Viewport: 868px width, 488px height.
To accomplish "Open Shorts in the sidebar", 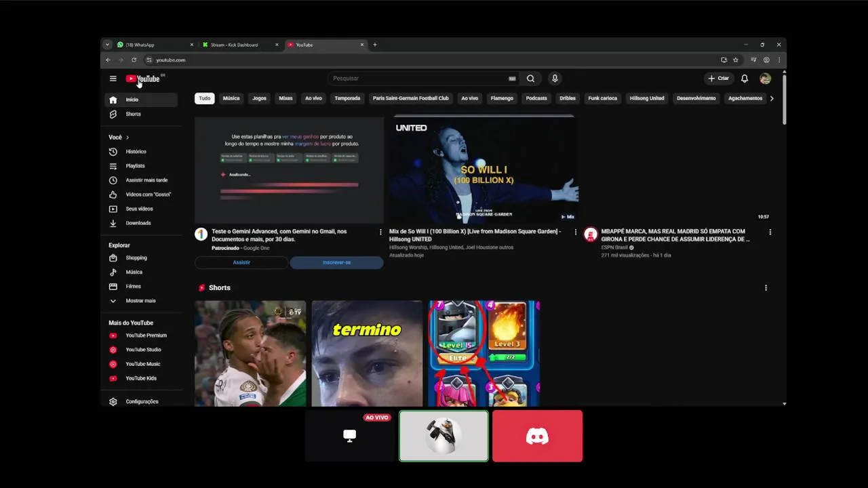I will tap(141, 114).
